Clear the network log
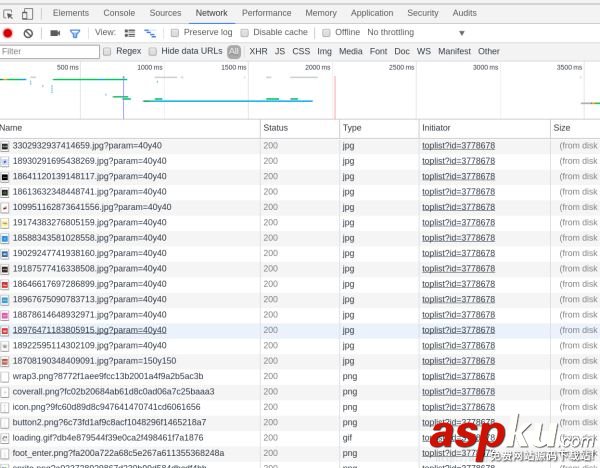Screen dimensions: 600x468 [x=28, y=33]
